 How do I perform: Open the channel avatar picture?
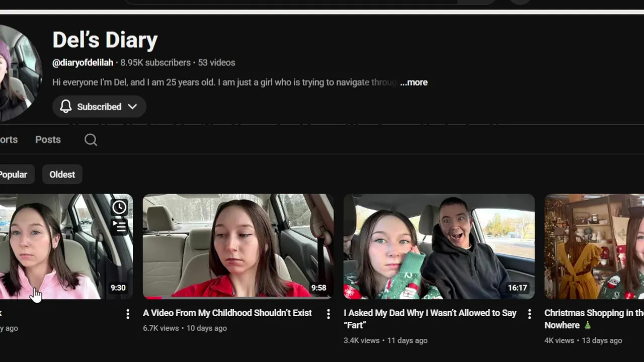pos(20,73)
